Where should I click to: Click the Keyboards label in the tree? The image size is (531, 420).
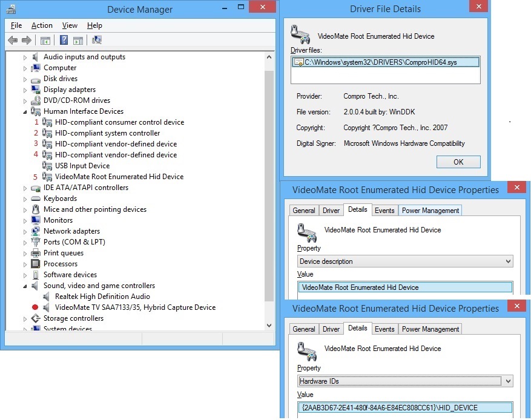click(x=61, y=199)
